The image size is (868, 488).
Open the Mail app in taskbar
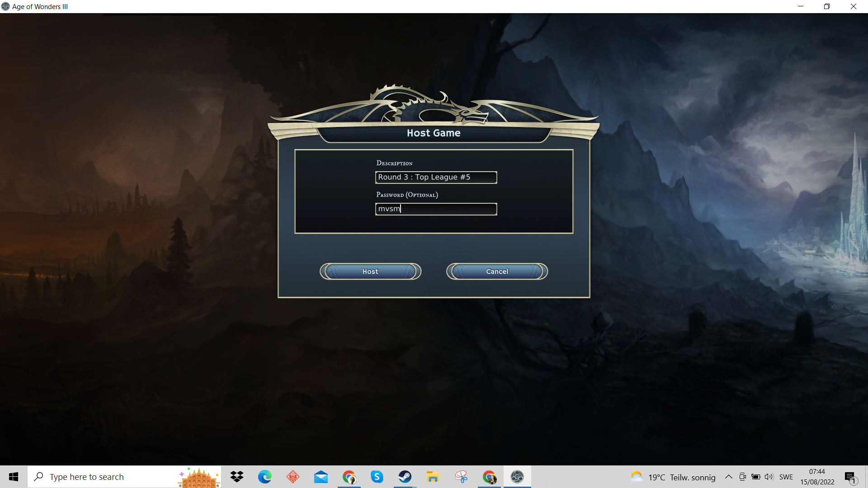click(x=321, y=477)
